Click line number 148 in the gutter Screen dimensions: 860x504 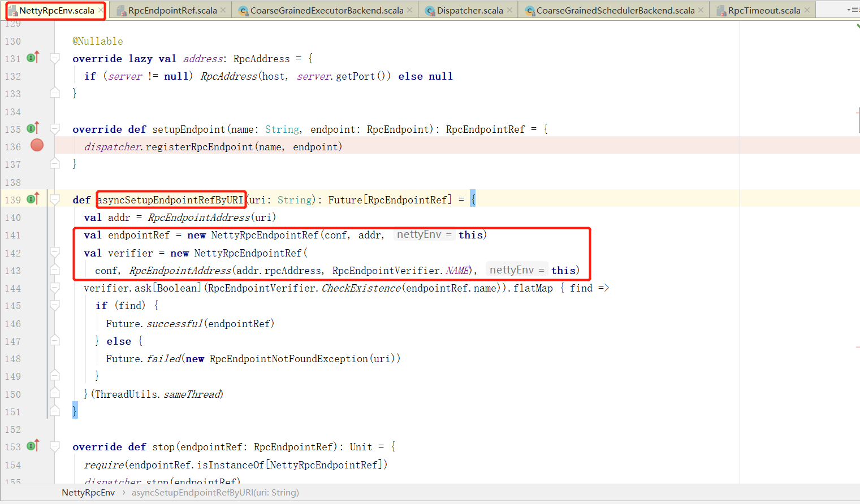pos(12,359)
